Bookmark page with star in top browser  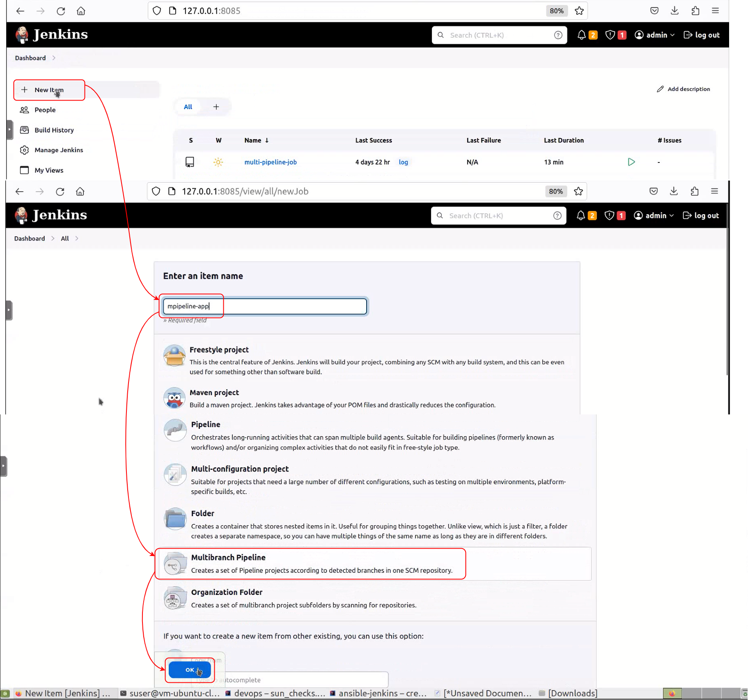579,11
